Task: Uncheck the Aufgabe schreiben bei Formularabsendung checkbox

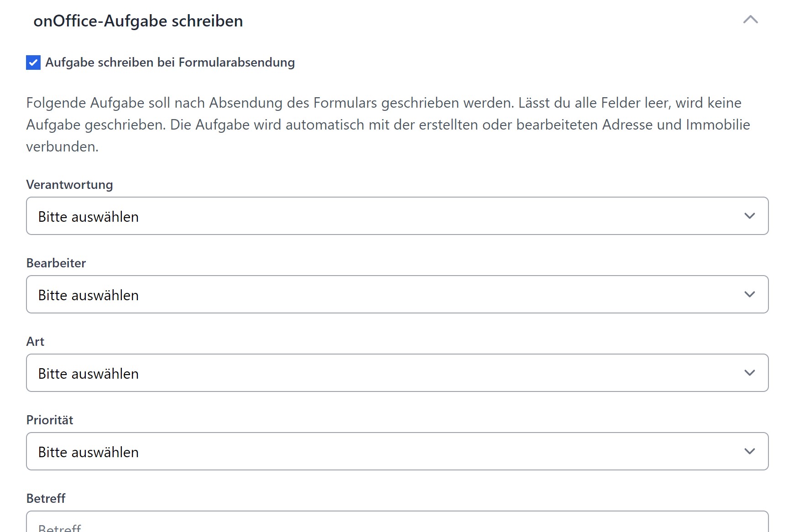Action: [33, 63]
